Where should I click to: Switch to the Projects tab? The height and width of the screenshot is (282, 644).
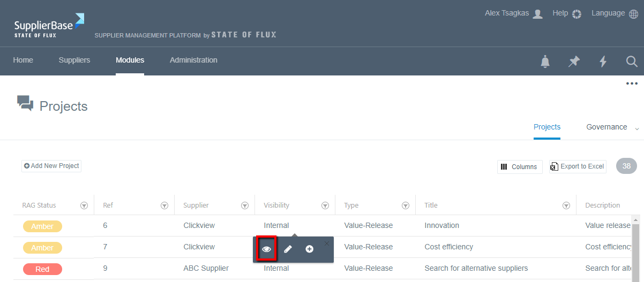click(x=546, y=127)
